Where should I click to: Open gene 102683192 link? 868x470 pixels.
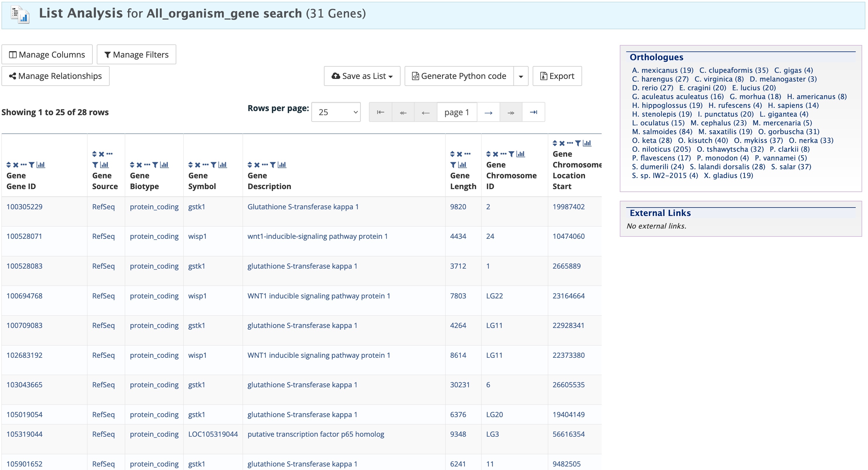pos(25,355)
